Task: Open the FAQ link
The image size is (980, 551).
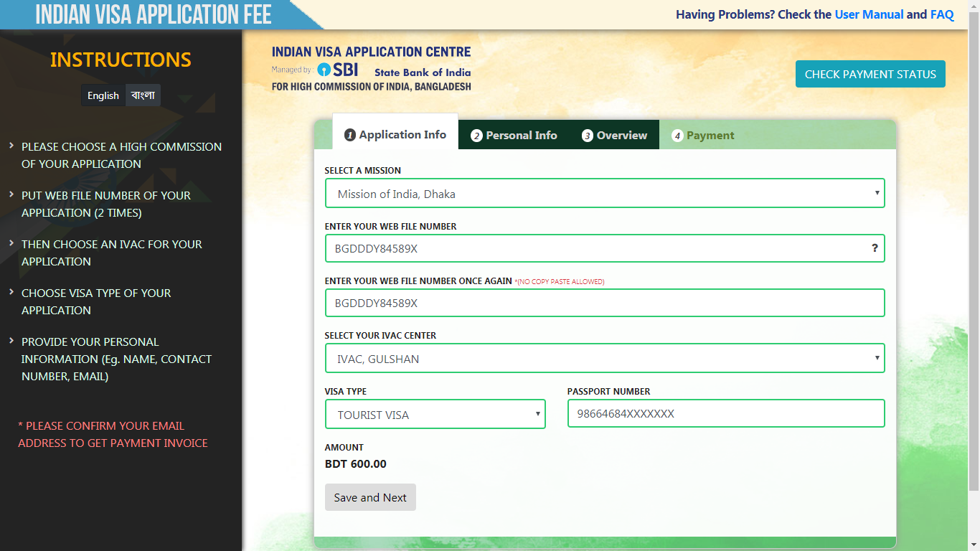Action: 941,14
